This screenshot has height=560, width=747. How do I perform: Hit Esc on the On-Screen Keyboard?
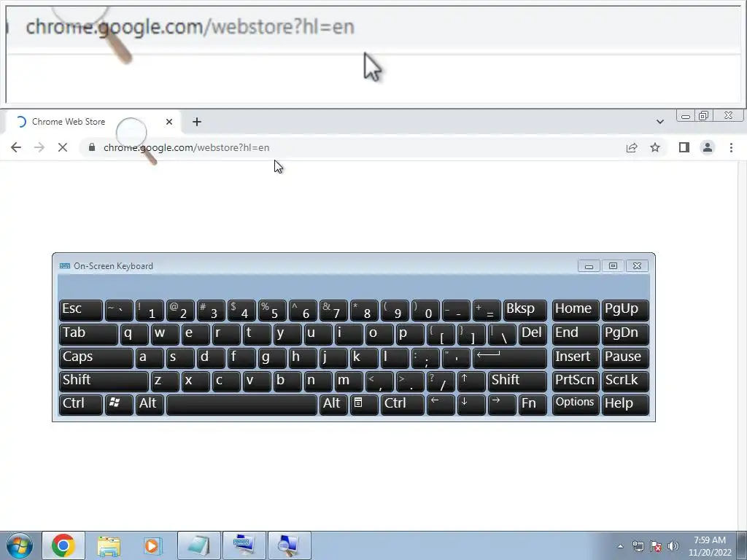[81, 311]
